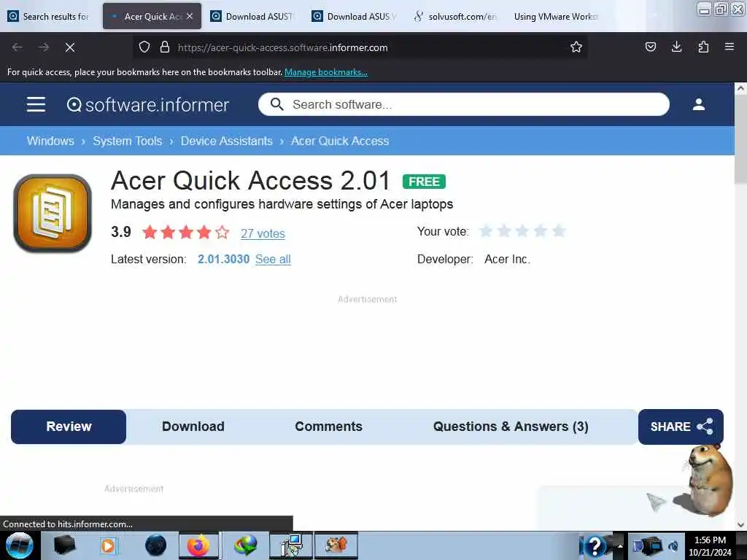This screenshot has height=560, width=747.
Task: Save page to Pocket
Action: tap(650, 47)
